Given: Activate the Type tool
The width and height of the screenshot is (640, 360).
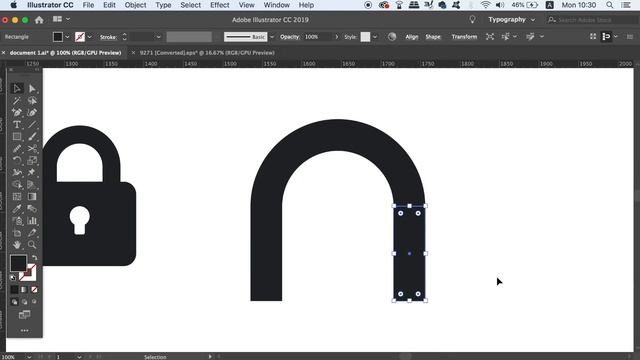Looking at the screenshot, I should click(x=17, y=124).
